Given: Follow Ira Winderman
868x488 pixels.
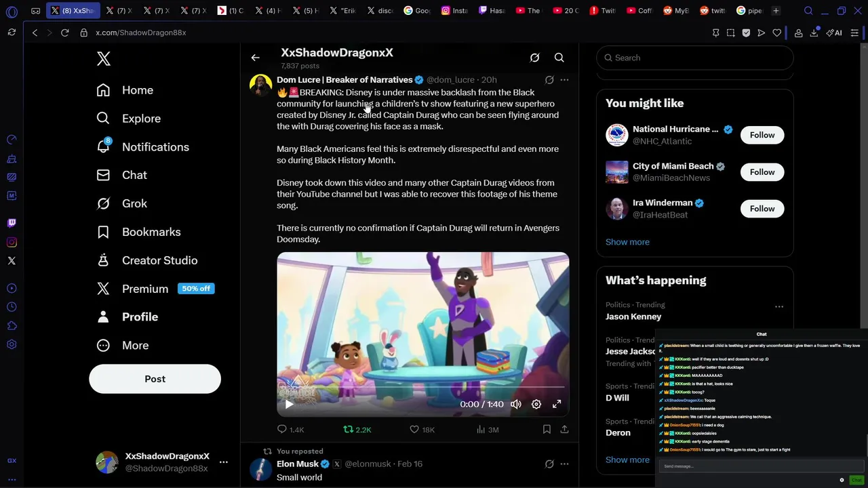Looking at the screenshot, I should click(x=762, y=209).
